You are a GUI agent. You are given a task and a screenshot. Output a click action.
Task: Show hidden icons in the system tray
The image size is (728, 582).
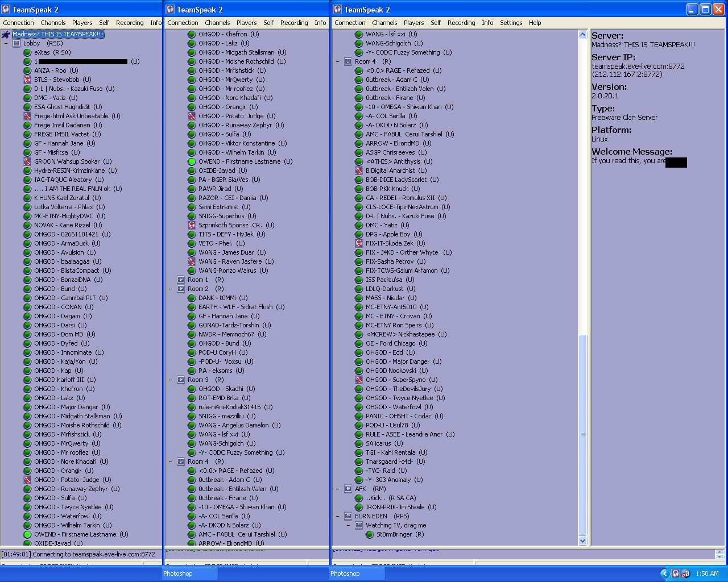pyautogui.click(x=664, y=573)
